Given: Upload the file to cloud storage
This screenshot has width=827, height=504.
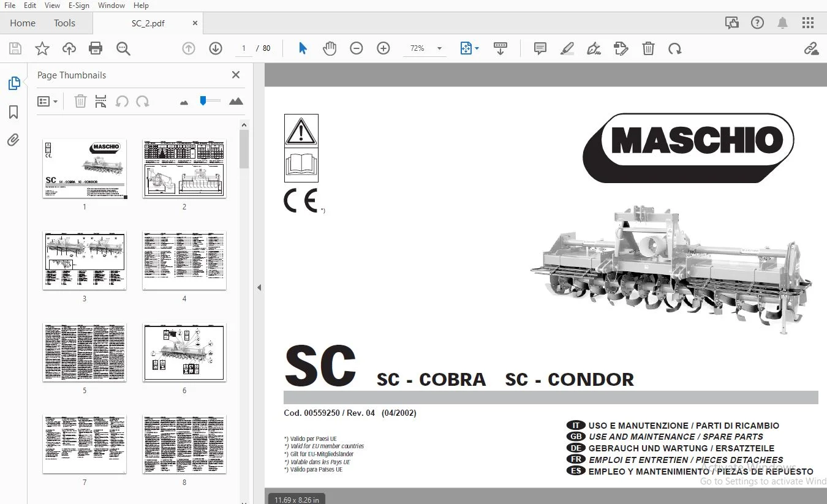Looking at the screenshot, I should click(69, 48).
